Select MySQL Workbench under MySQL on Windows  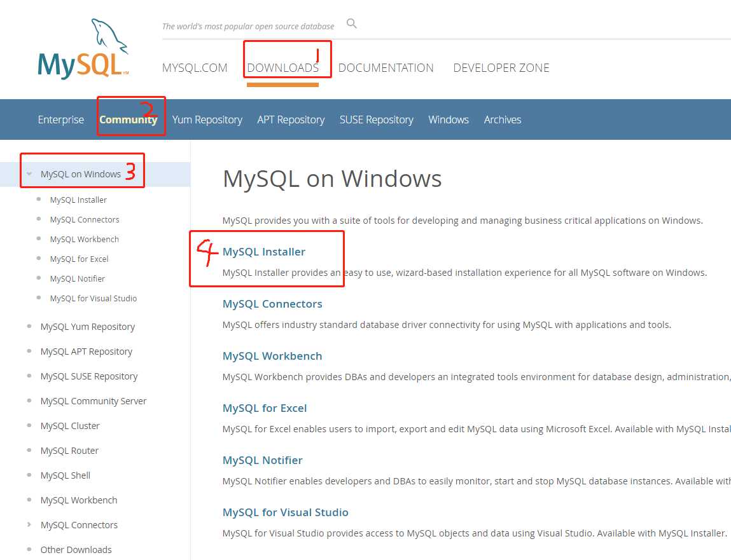pyautogui.click(x=85, y=239)
